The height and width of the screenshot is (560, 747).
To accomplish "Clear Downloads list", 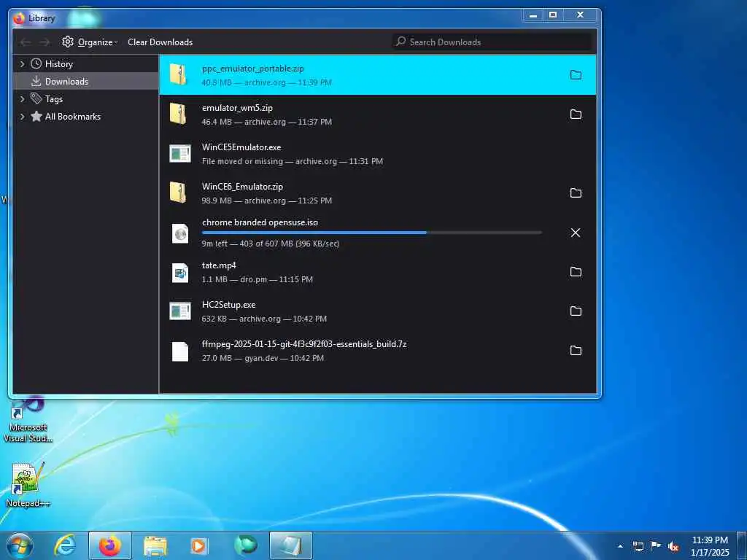I will coord(160,42).
